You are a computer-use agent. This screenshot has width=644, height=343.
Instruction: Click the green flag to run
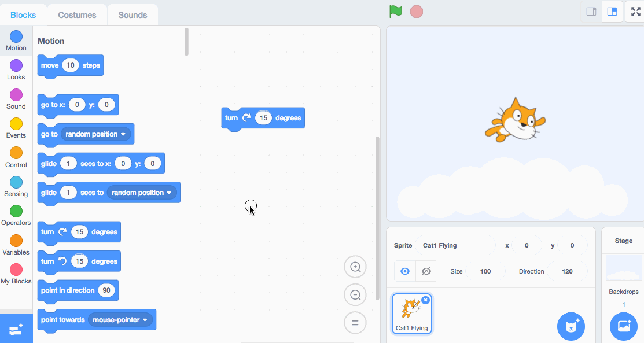(x=396, y=12)
